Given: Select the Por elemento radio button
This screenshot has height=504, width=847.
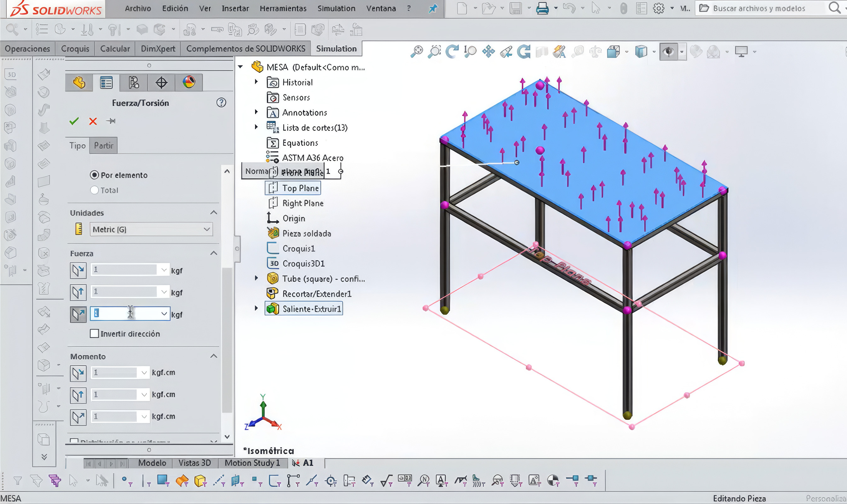Looking at the screenshot, I should pos(94,175).
